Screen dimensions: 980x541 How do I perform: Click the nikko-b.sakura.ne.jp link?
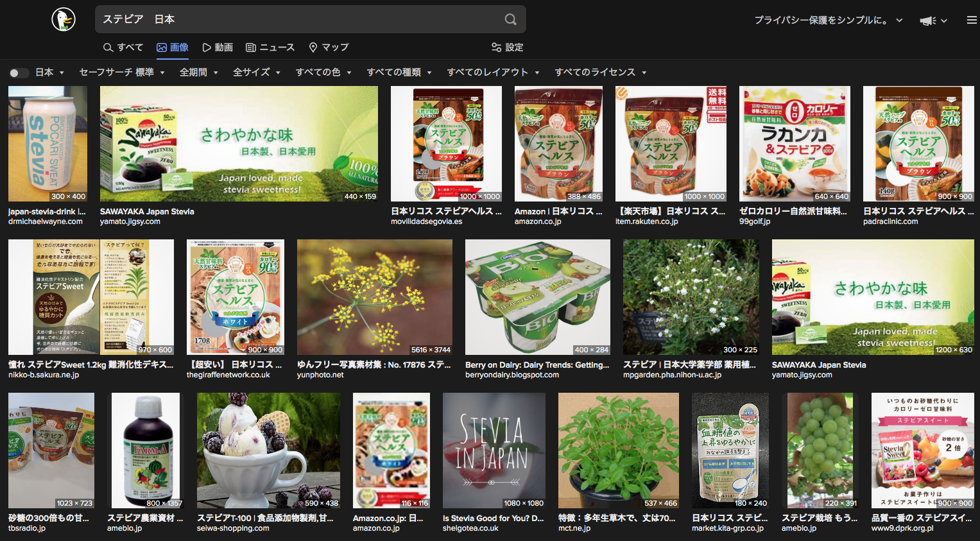44,375
